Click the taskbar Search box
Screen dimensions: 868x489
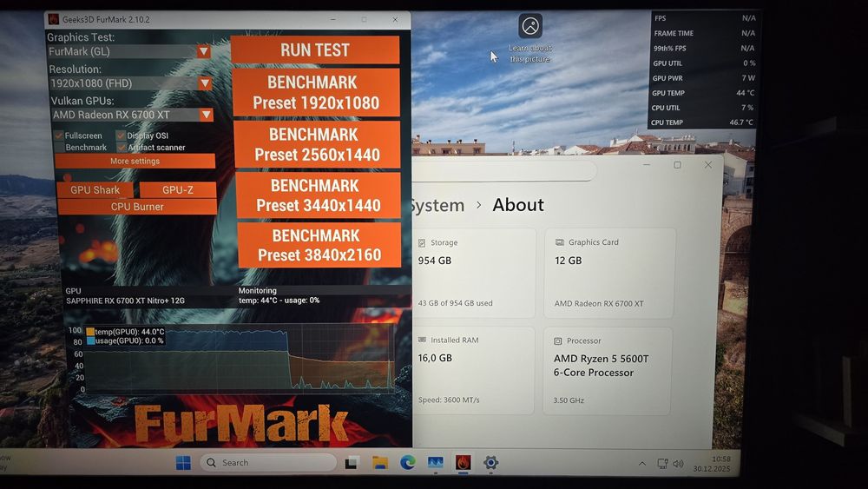(268, 462)
